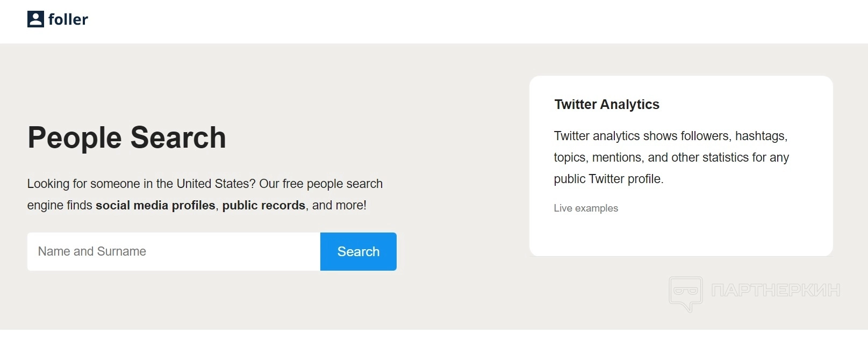The image size is (868, 341).
Task: Click the word "engine" in the description
Action: pos(44,206)
